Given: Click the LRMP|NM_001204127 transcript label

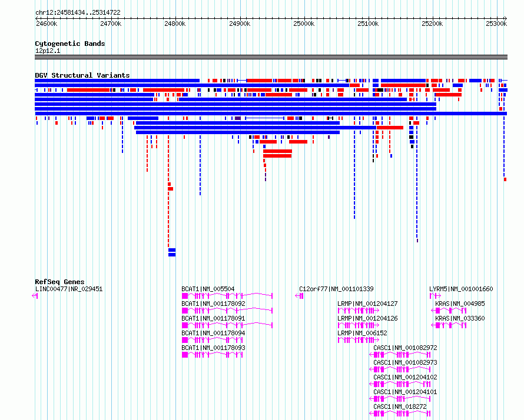Looking at the screenshot, I should point(367,304).
